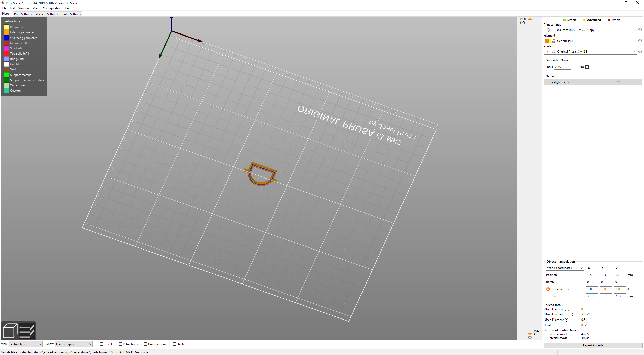The image size is (644, 355).
Task: Click the green Support material legend swatch
Action: (6, 75)
